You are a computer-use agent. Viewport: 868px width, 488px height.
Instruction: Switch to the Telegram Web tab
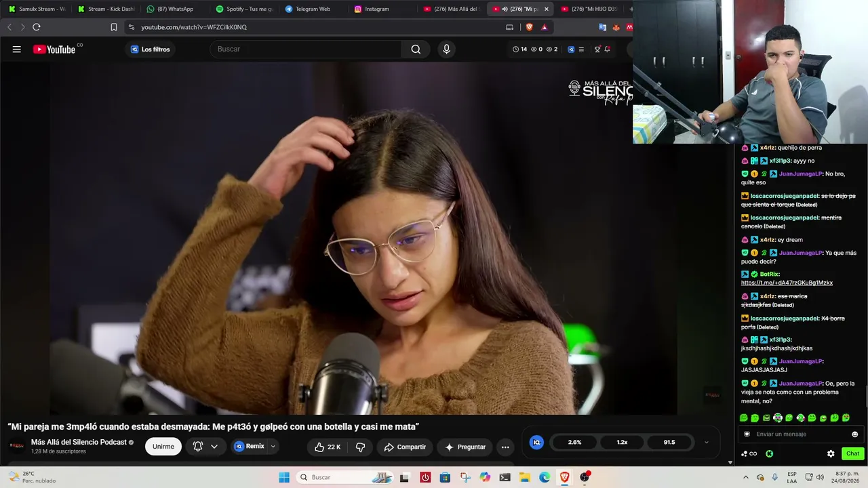tap(313, 9)
